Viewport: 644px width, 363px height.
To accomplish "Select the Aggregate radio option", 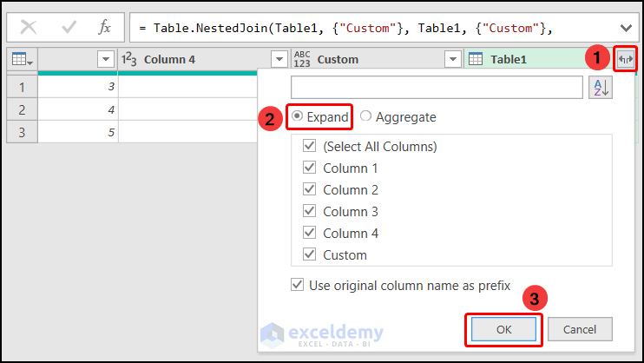I will point(365,117).
